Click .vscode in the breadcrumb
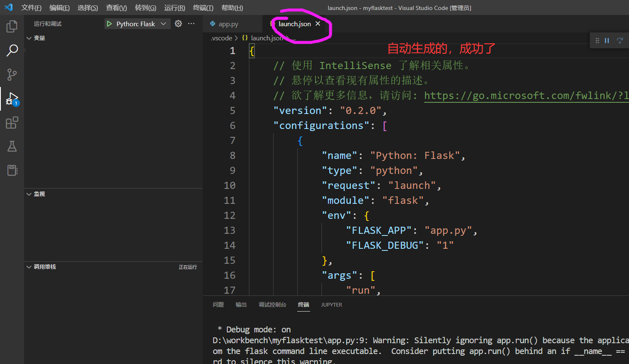This screenshot has height=364, width=629. (x=221, y=38)
